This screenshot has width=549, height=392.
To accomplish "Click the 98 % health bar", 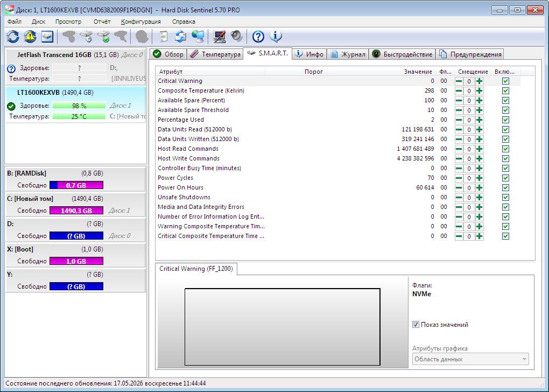I will pos(79,106).
